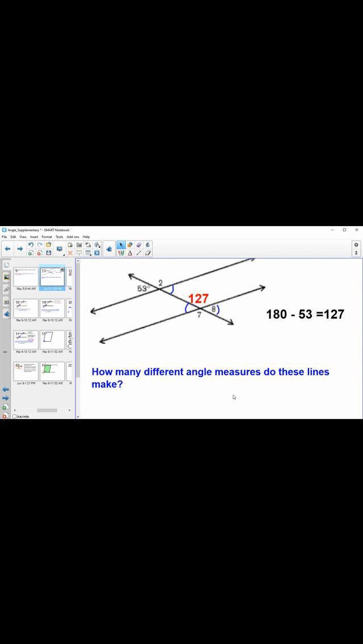This screenshot has width=363, height=644.
Task: Open the Page Sorter sidebar tab
Action: (x=6, y=265)
